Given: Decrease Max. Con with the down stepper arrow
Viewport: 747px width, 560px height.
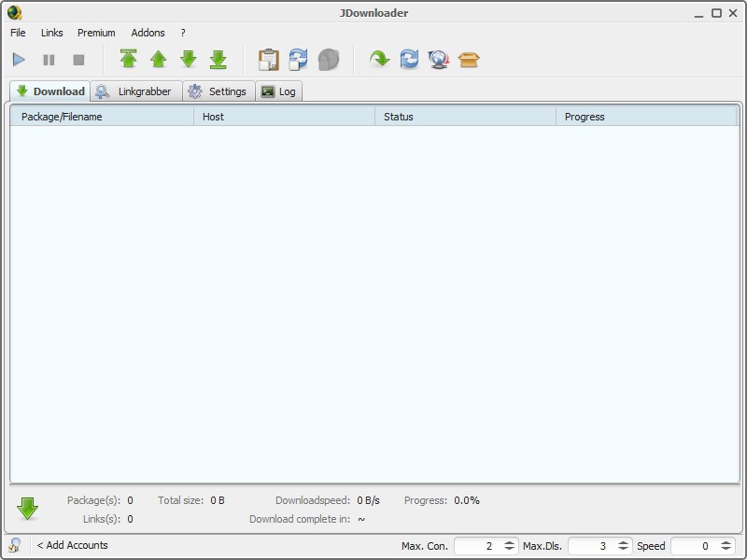Looking at the screenshot, I should click(509, 550).
